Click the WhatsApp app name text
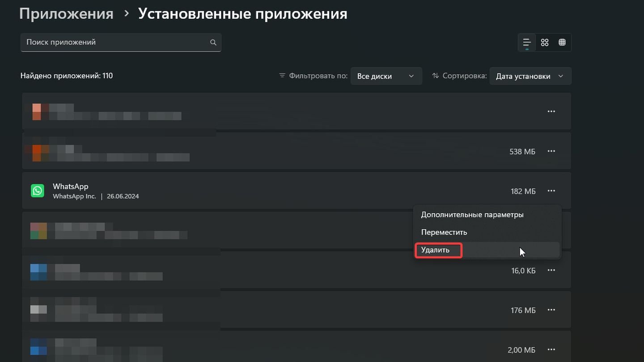Image resolution: width=644 pixels, height=362 pixels. pyautogui.click(x=71, y=186)
